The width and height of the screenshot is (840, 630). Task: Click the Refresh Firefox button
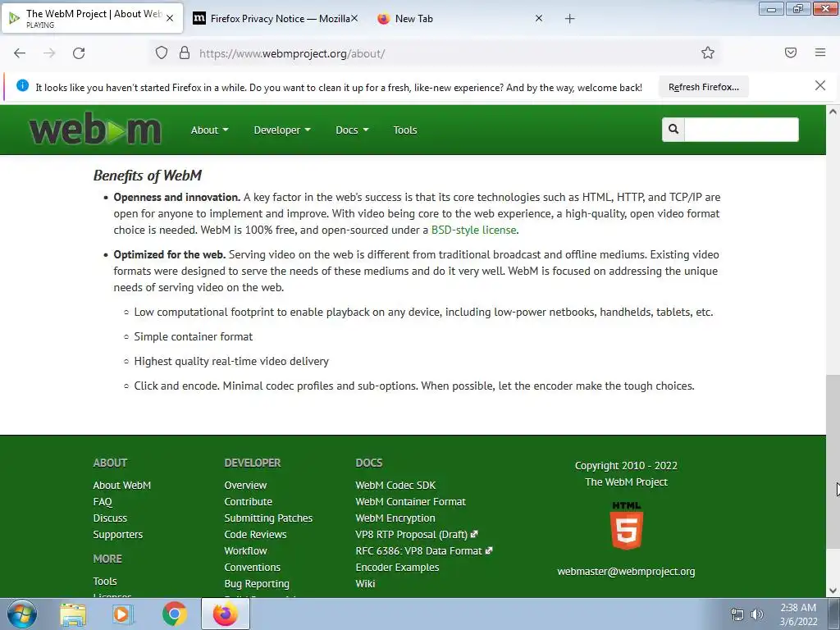(x=703, y=87)
